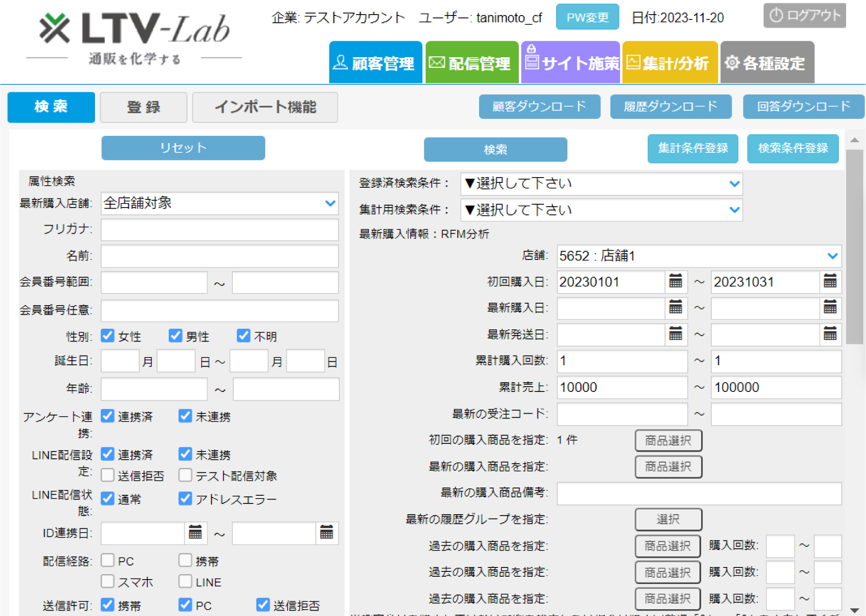The height and width of the screenshot is (616, 866).
Task: Enable the スマホ delivery route checkbox
Action: pos(107,581)
